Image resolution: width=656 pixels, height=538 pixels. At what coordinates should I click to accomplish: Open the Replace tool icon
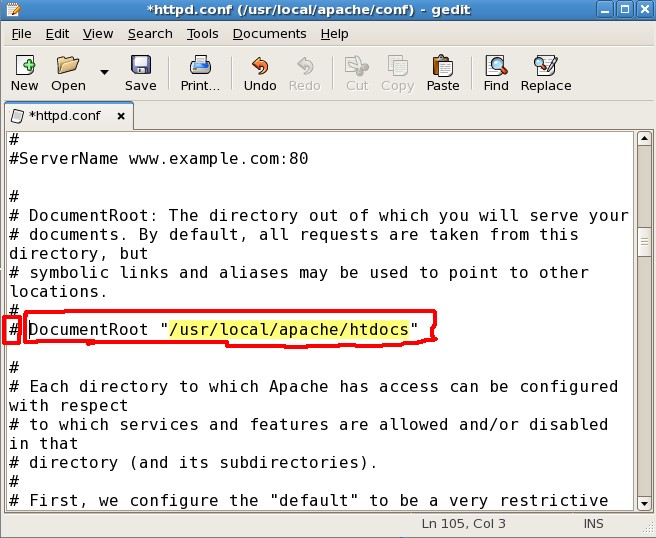[x=546, y=66]
